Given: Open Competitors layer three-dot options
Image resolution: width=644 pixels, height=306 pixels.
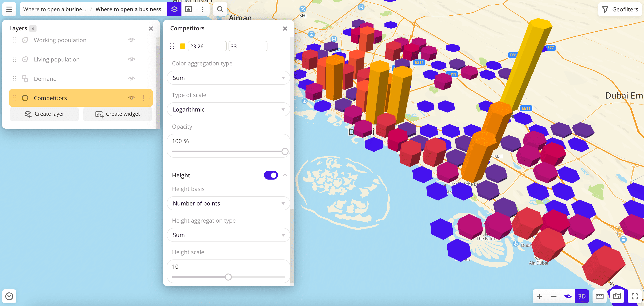Looking at the screenshot, I should coord(143,98).
